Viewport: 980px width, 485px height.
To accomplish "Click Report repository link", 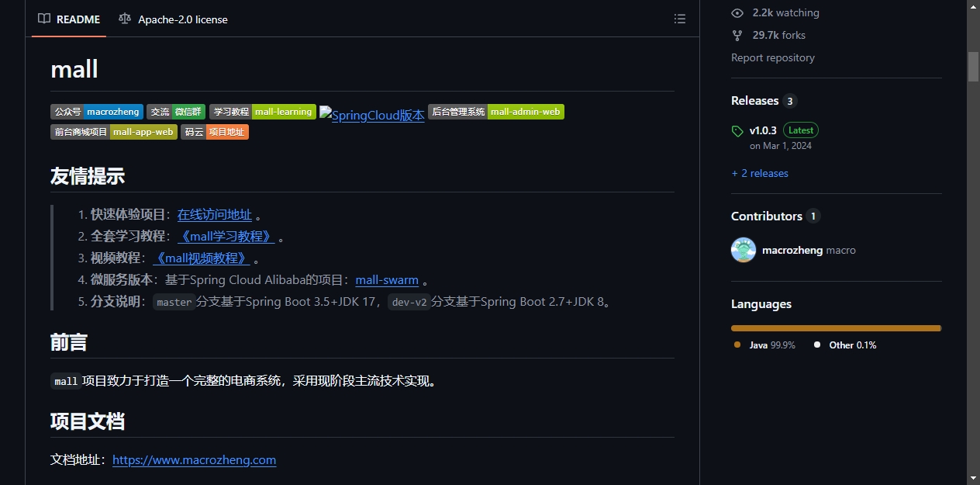I will [x=773, y=57].
